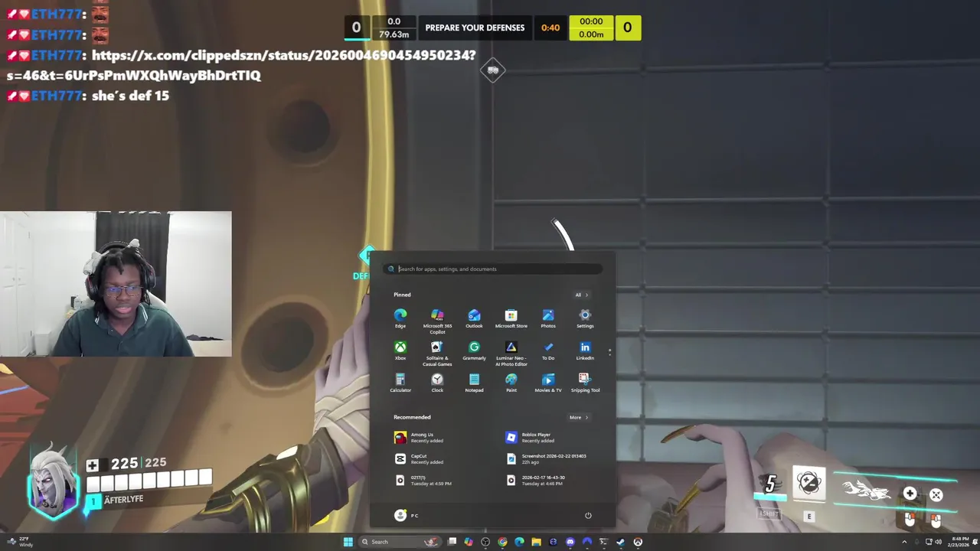
Task: Launch Luminar Neo AI Photo Editor
Action: pyautogui.click(x=511, y=354)
